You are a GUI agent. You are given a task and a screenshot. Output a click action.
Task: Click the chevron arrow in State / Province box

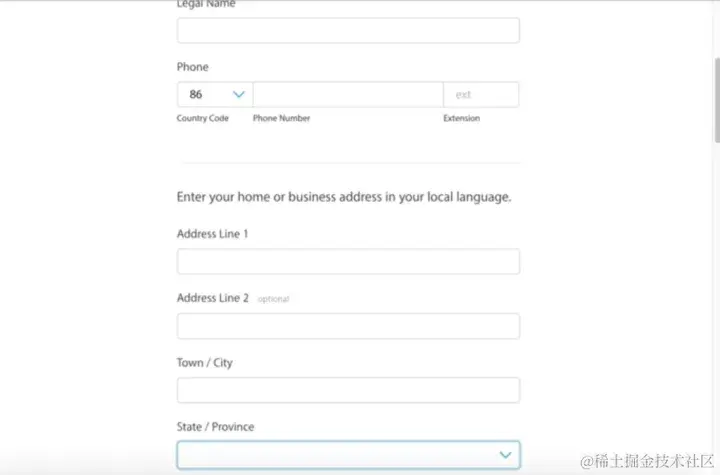coord(505,455)
